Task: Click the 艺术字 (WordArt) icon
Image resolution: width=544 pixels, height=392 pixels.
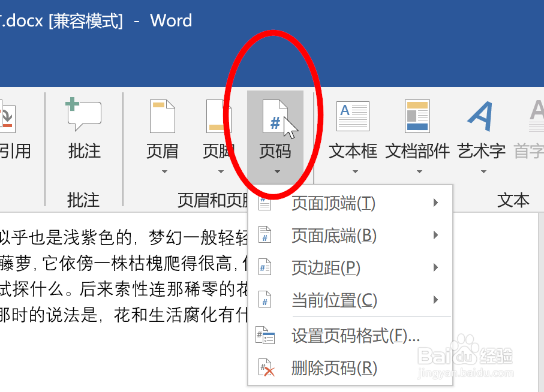Action: pos(480,116)
